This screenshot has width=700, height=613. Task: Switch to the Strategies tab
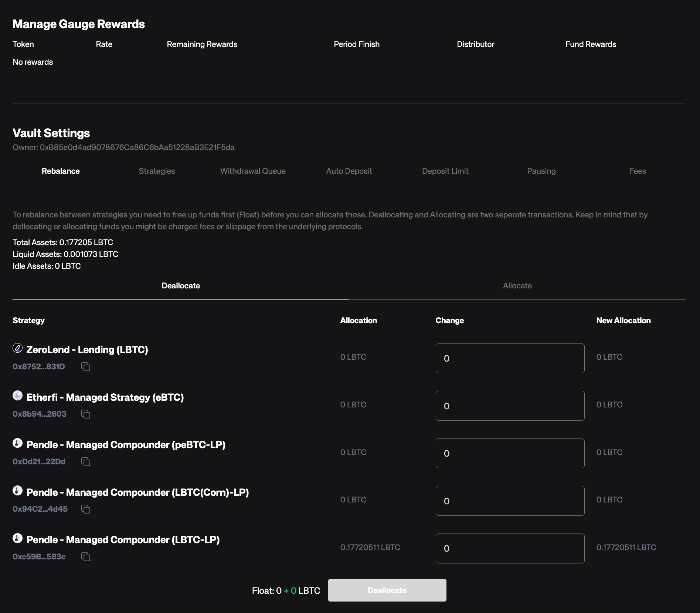coord(157,171)
